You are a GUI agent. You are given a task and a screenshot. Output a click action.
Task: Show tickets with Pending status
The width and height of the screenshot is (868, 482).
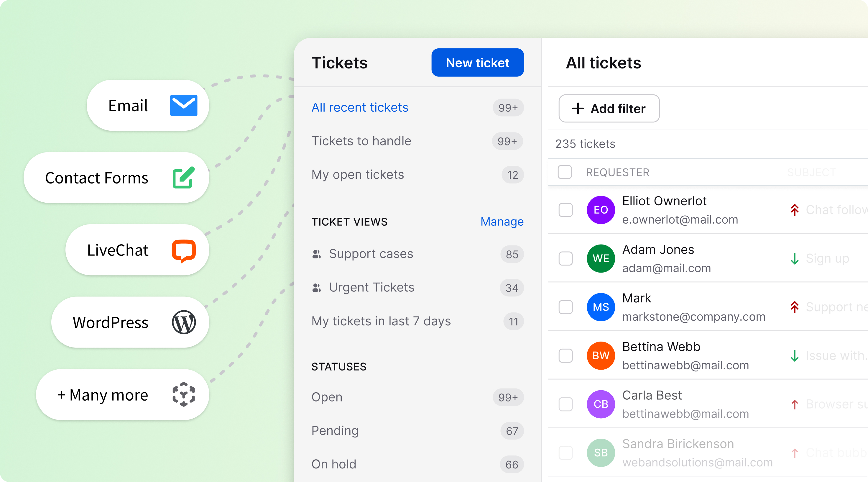[x=335, y=431]
